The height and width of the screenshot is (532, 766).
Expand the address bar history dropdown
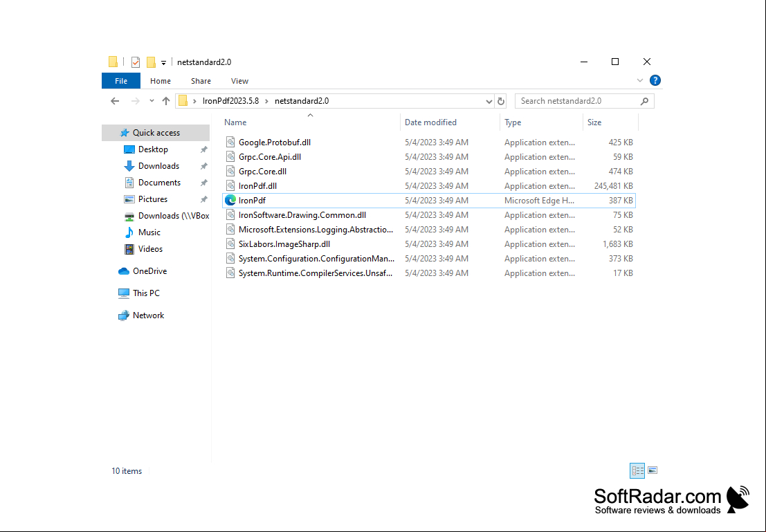[489, 101]
